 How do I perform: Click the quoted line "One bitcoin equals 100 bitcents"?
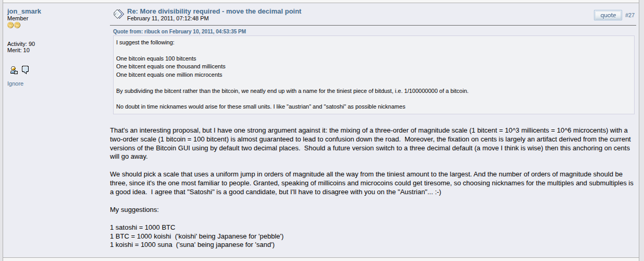tap(156, 58)
